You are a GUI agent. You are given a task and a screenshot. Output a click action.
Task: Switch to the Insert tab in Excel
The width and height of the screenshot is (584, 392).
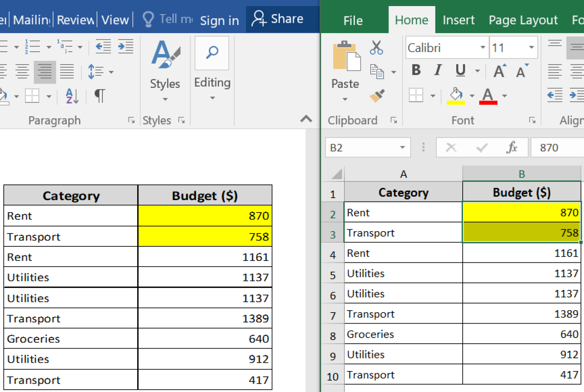point(458,20)
